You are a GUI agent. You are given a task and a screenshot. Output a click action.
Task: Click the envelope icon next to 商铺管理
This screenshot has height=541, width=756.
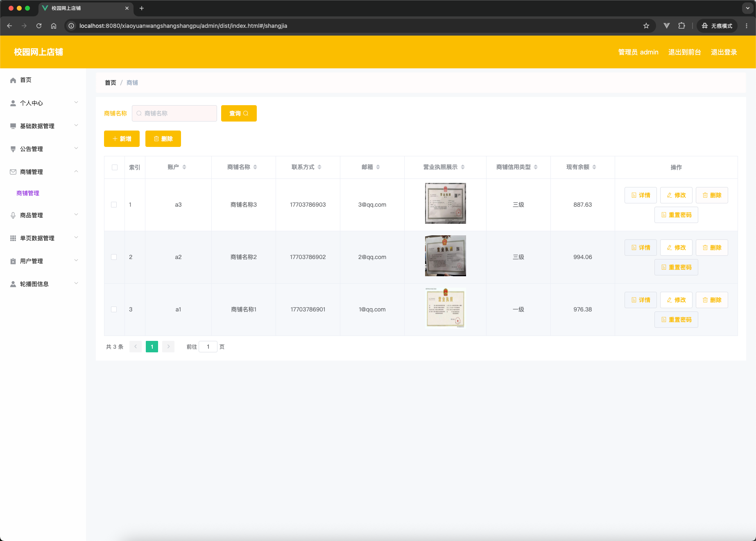coord(13,172)
